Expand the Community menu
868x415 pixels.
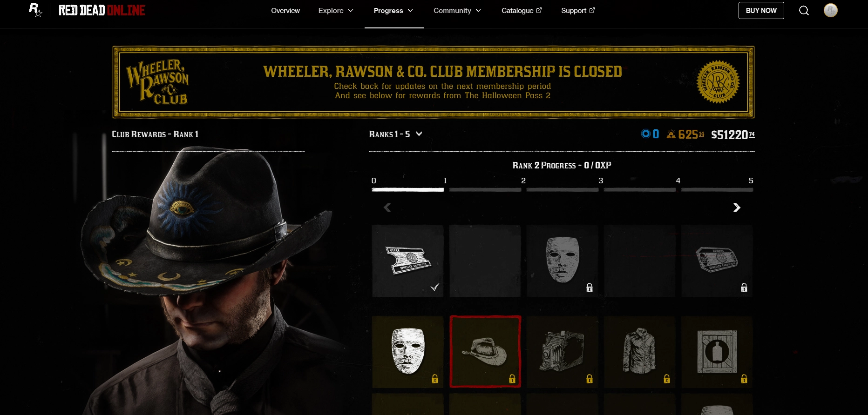click(457, 10)
